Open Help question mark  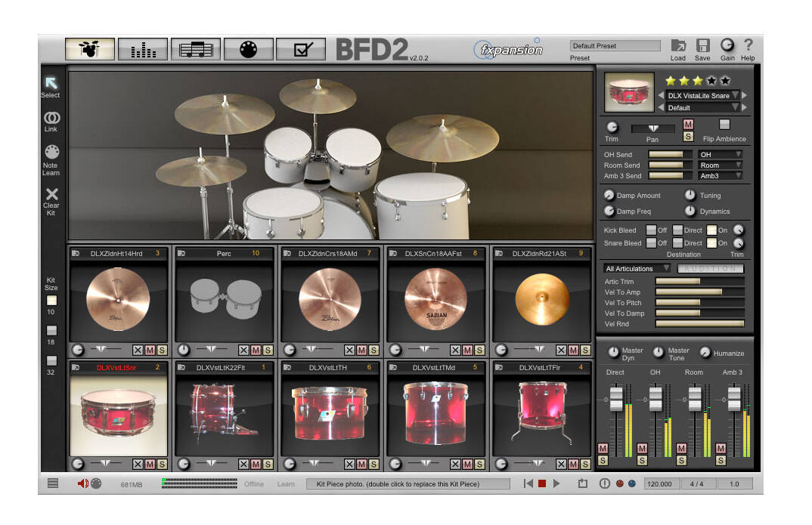748,45
